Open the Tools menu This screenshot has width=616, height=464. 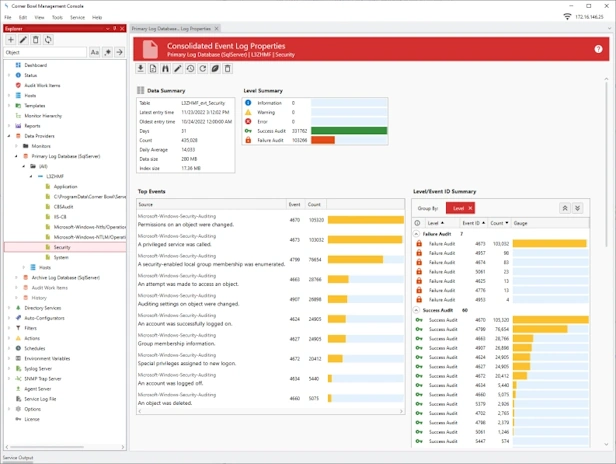coord(57,17)
